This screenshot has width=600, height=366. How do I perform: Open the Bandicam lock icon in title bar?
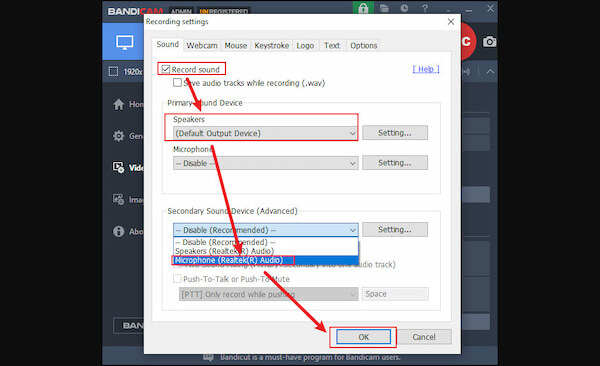[x=363, y=8]
